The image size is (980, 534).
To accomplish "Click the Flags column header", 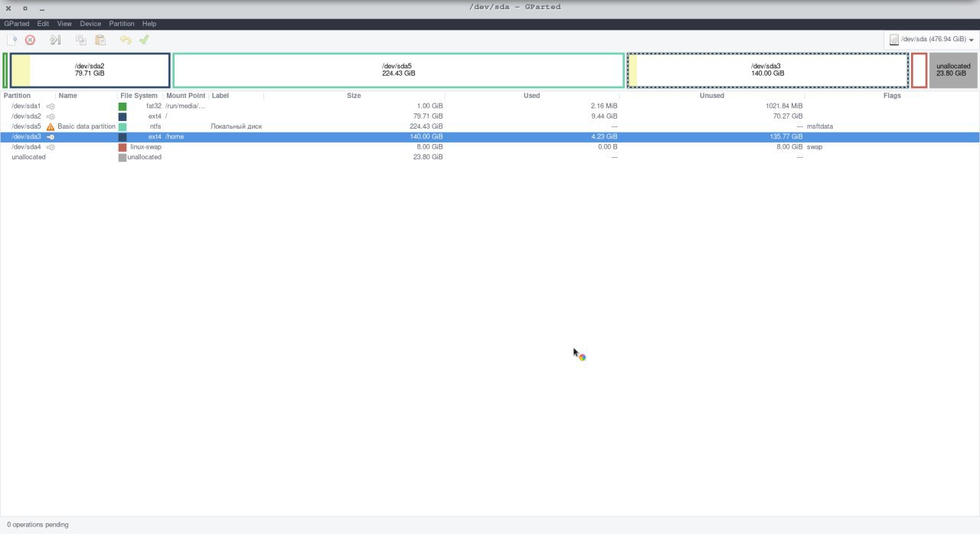I will point(892,96).
